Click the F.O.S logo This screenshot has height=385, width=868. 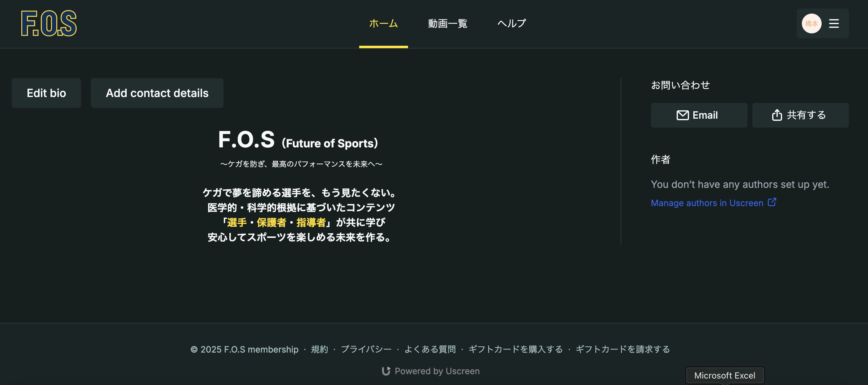click(x=49, y=23)
